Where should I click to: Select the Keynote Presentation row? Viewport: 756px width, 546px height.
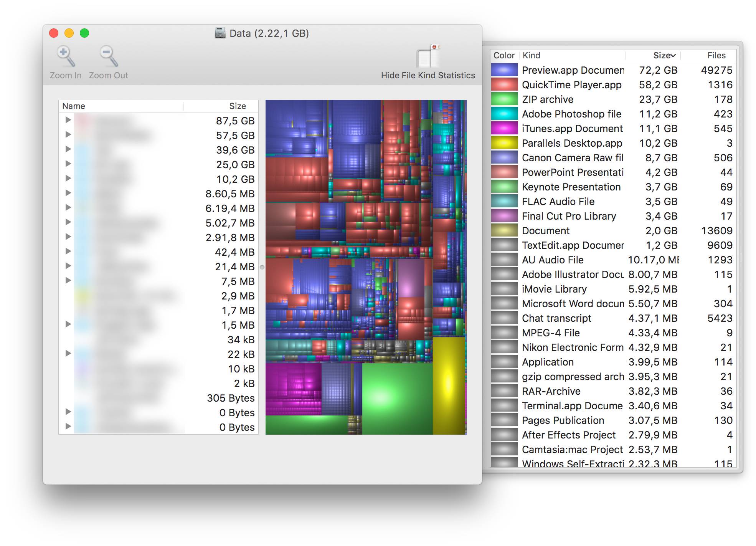[613, 187]
